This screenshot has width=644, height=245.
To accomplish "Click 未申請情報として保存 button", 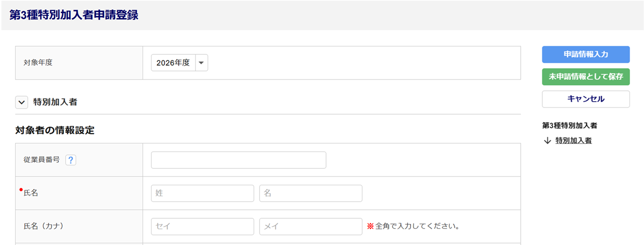I will [586, 77].
